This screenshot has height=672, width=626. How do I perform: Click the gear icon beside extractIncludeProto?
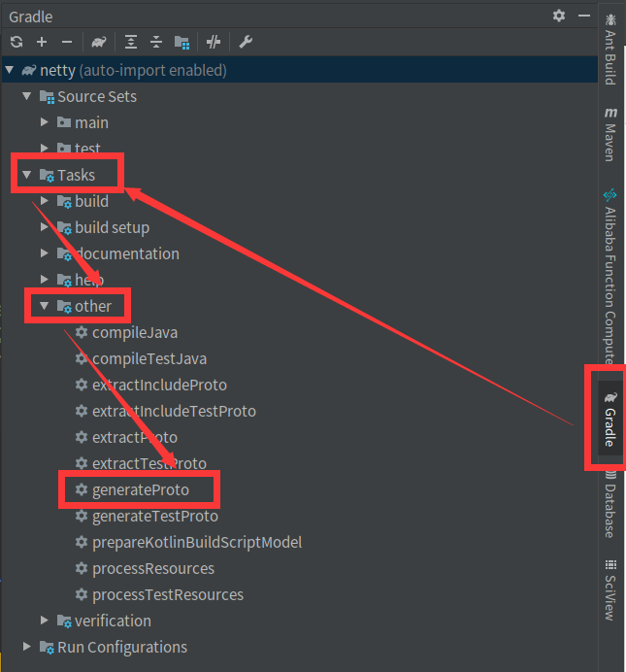82,385
